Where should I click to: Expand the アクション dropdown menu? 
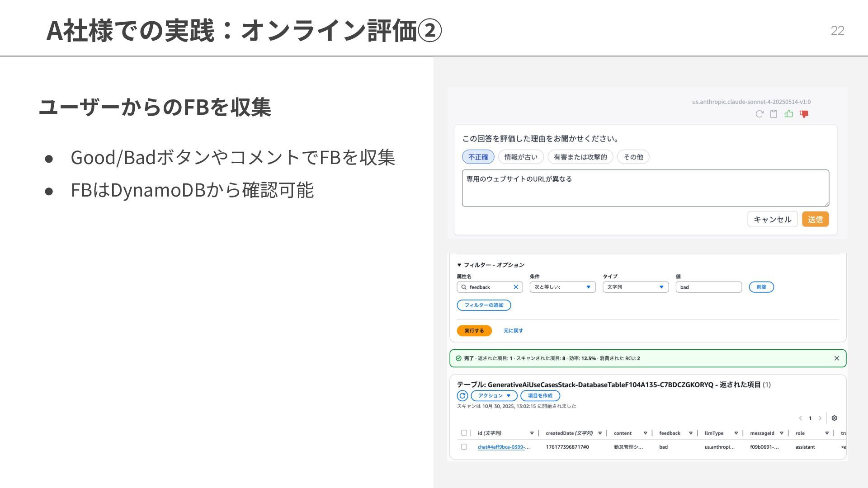pos(494,396)
